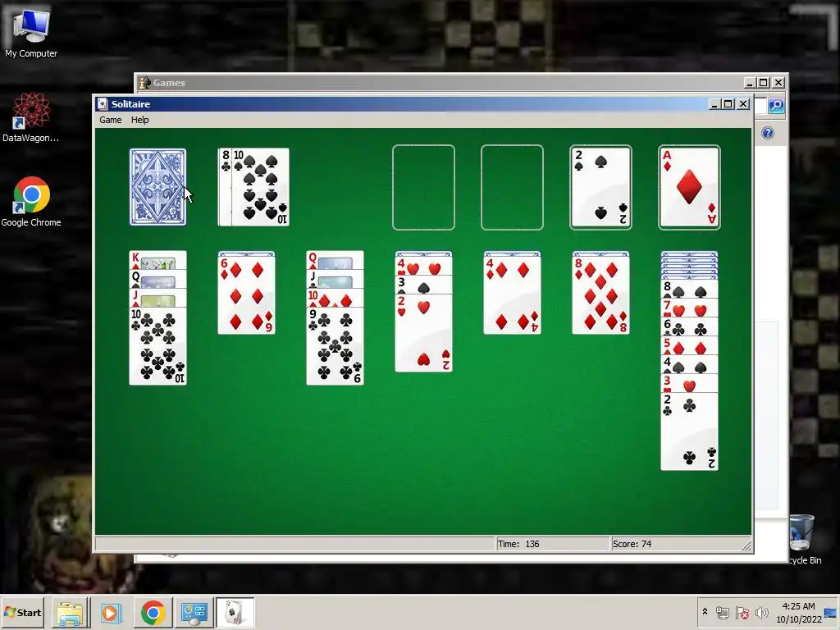Select the 10 of spades in waste pile
The height and width of the screenshot is (630, 840).
tap(260, 187)
